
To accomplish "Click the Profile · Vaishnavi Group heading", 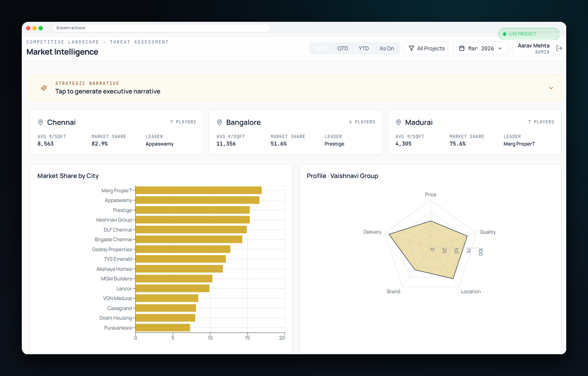I will pyautogui.click(x=343, y=176).
